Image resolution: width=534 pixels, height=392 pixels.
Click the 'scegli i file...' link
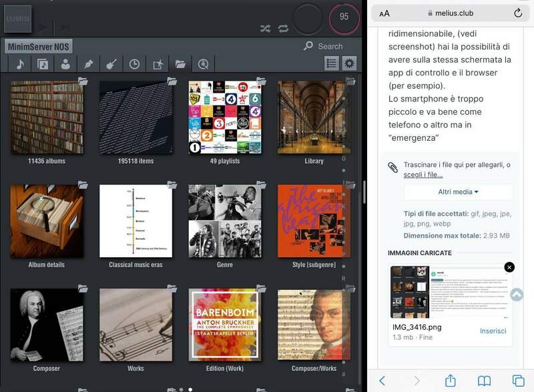(423, 174)
